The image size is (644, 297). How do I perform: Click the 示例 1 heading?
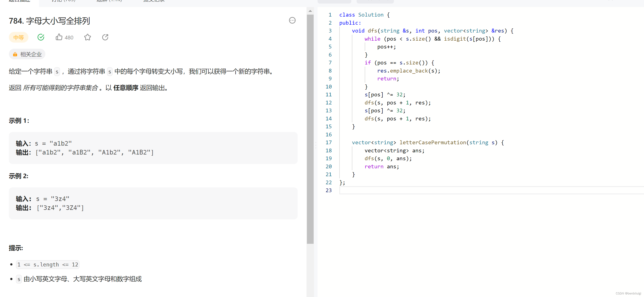[x=19, y=121]
